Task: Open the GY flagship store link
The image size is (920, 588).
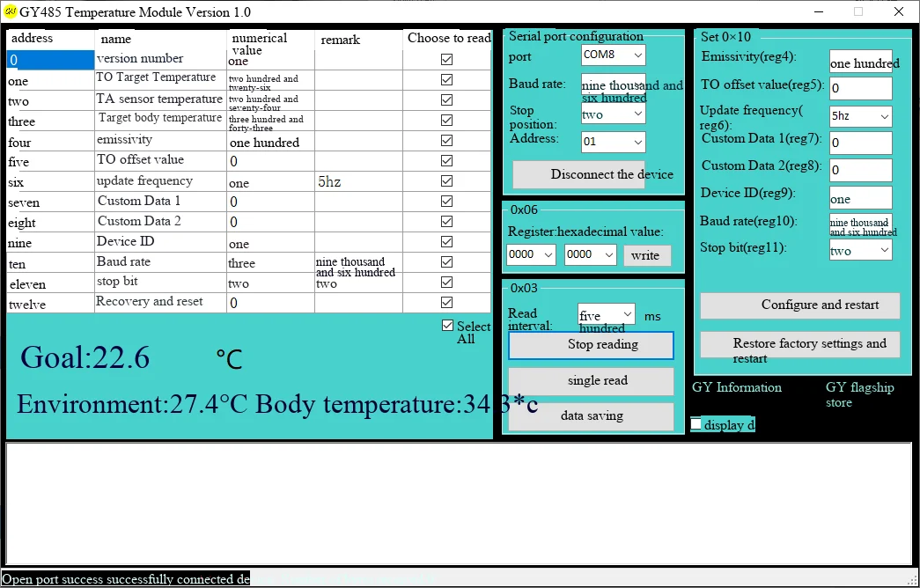Action: 859,395
